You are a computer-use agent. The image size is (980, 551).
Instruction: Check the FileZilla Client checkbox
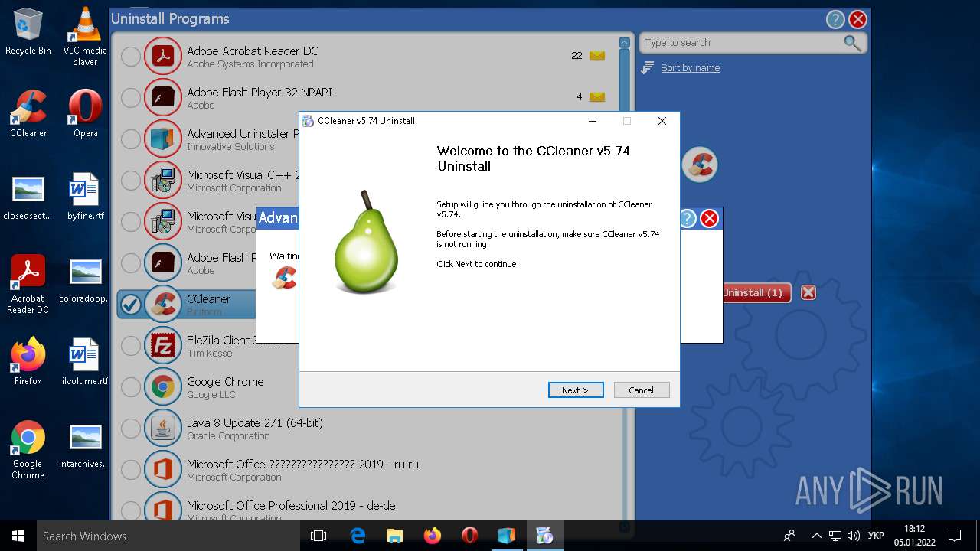(x=131, y=346)
